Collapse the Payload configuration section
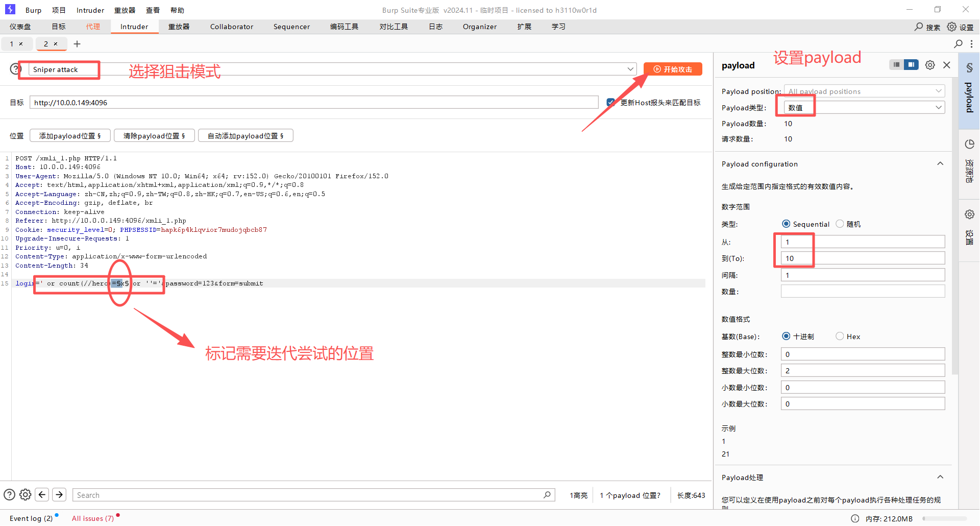 click(940, 164)
